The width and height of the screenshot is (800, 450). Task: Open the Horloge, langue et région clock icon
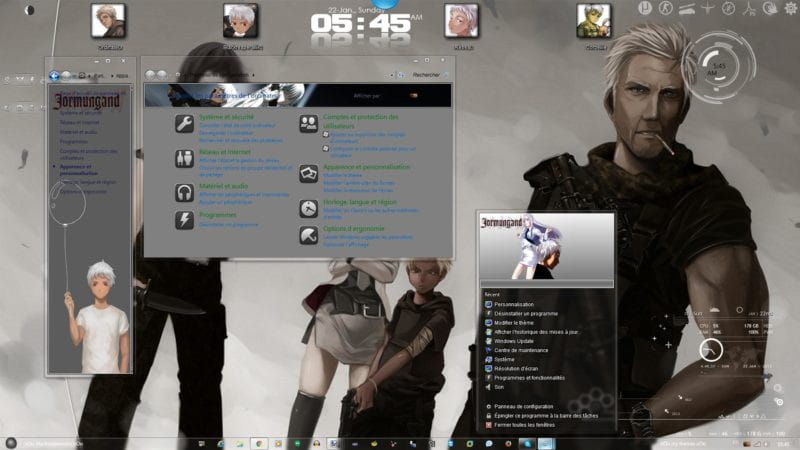point(308,208)
